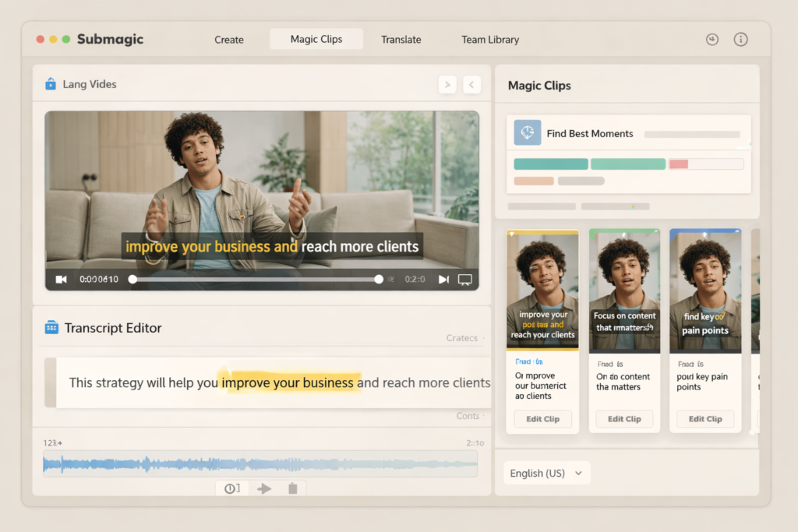Open the Create page
Screen dimensions: 798x532
click(228, 39)
